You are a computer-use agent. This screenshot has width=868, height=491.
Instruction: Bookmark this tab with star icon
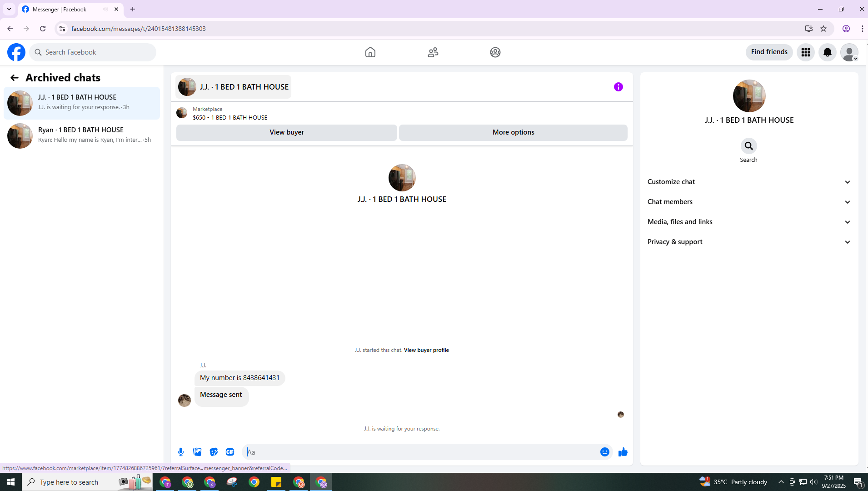[x=823, y=29]
